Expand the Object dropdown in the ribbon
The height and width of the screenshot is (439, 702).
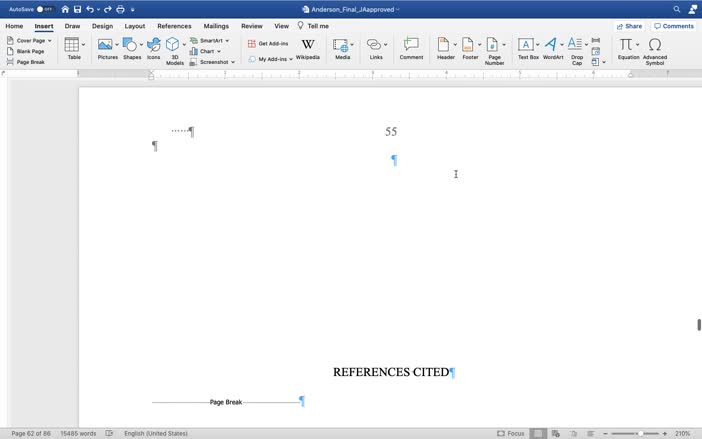604,62
